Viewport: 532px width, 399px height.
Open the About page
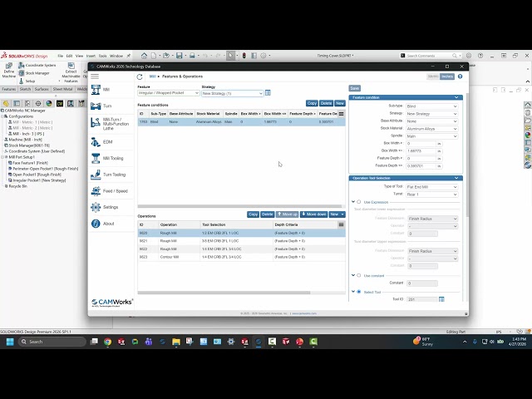point(111,224)
